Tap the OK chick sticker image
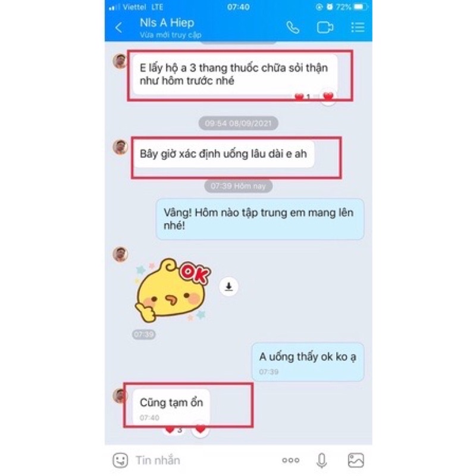Screen dimensions: 476x476 point(173,290)
